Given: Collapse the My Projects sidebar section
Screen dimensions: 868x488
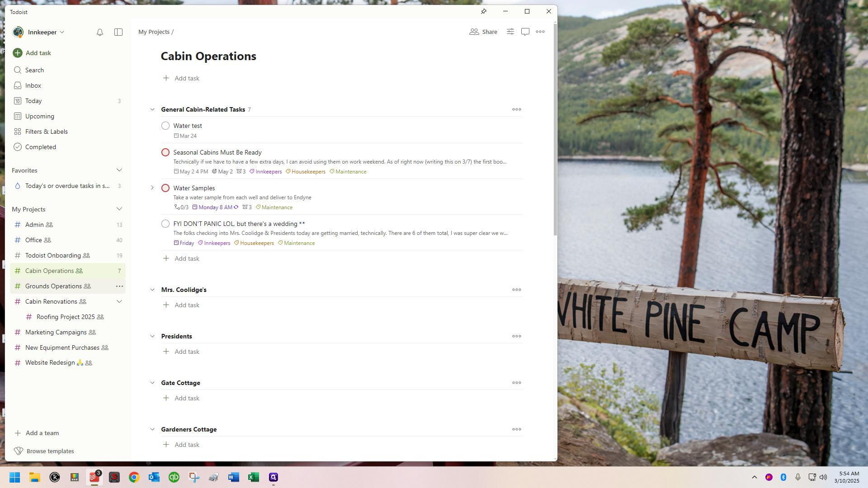Looking at the screenshot, I should pyautogui.click(x=119, y=209).
